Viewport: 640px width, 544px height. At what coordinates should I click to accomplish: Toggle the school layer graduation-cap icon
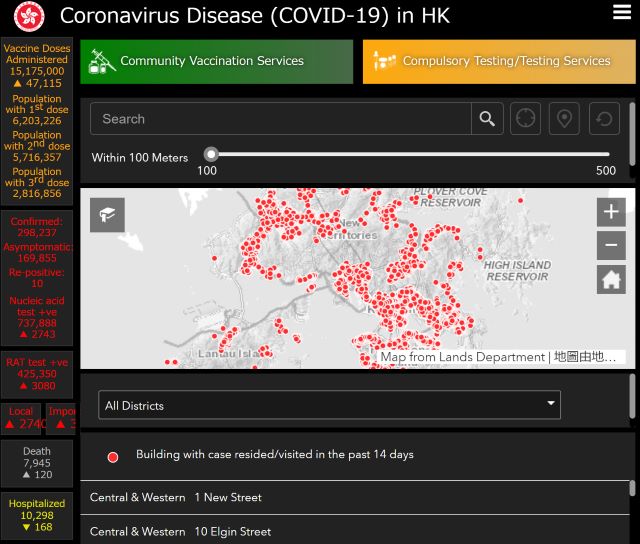click(x=107, y=215)
